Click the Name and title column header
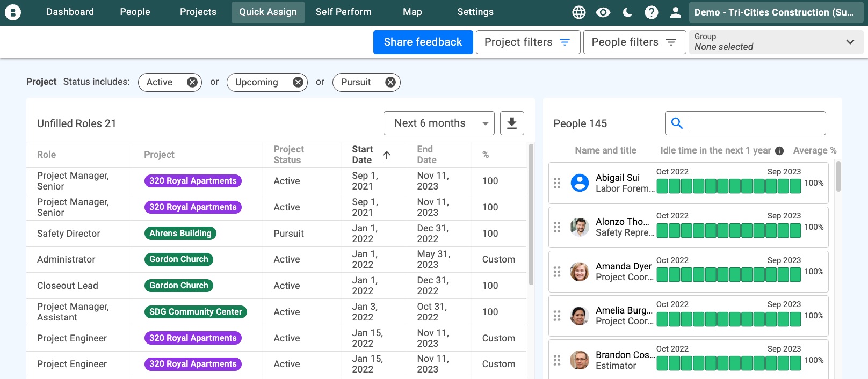 click(x=605, y=151)
